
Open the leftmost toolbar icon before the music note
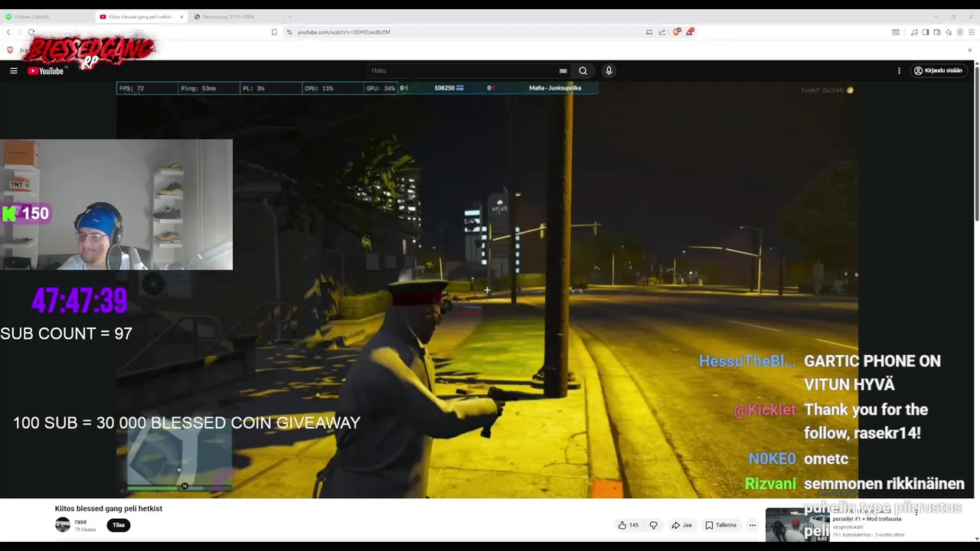pyautogui.click(x=896, y=32)
